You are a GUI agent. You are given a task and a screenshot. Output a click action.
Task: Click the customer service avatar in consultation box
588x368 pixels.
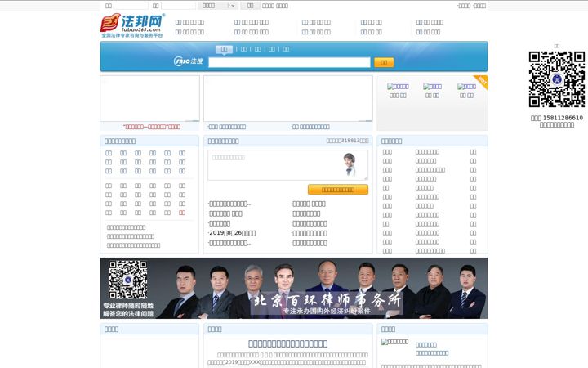point(350,164)
